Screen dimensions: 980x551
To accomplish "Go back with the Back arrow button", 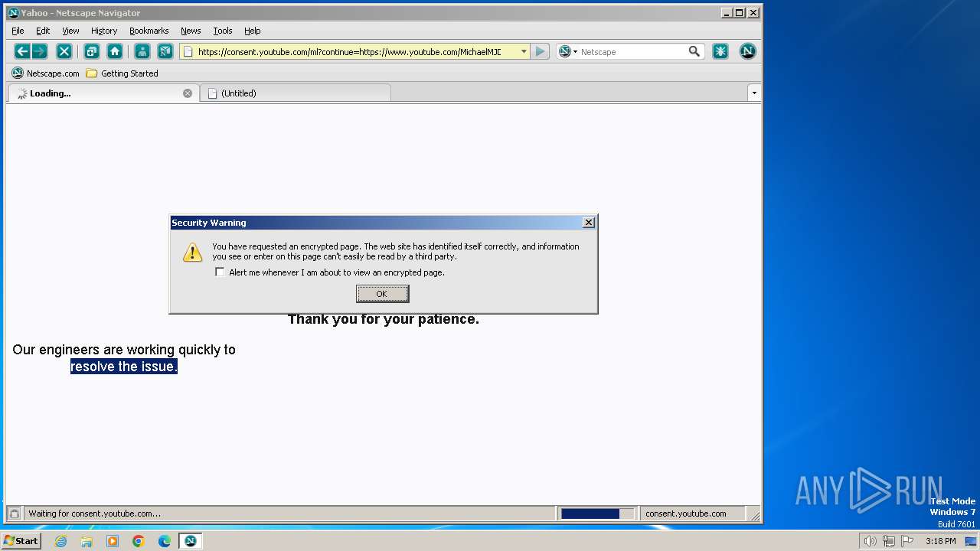I will pos(22,51).
